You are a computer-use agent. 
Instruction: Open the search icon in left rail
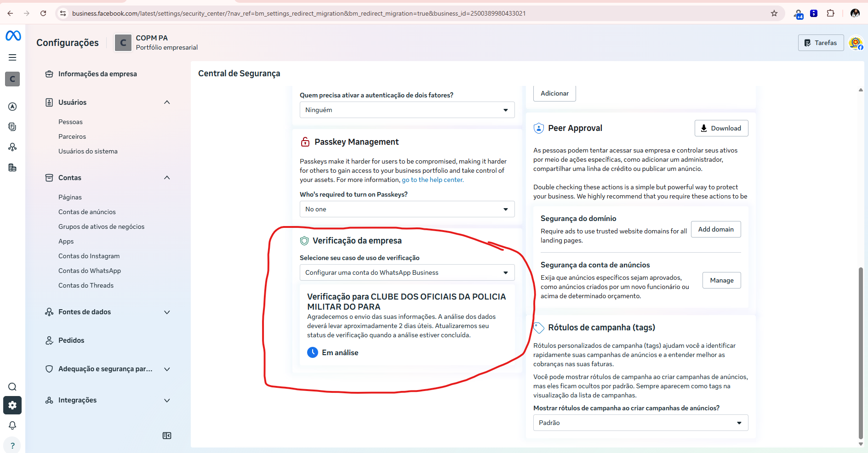click(x=12, y=387)
